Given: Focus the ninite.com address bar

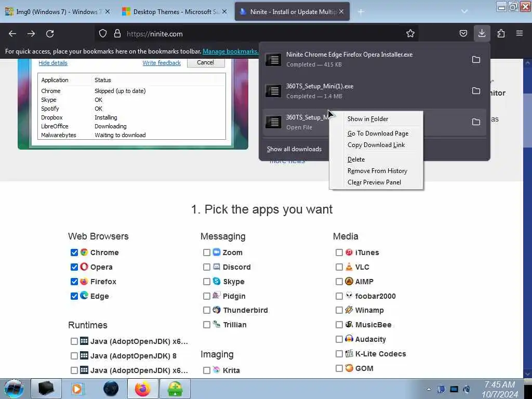Looking at the screenshot, I should click(256, 34).
